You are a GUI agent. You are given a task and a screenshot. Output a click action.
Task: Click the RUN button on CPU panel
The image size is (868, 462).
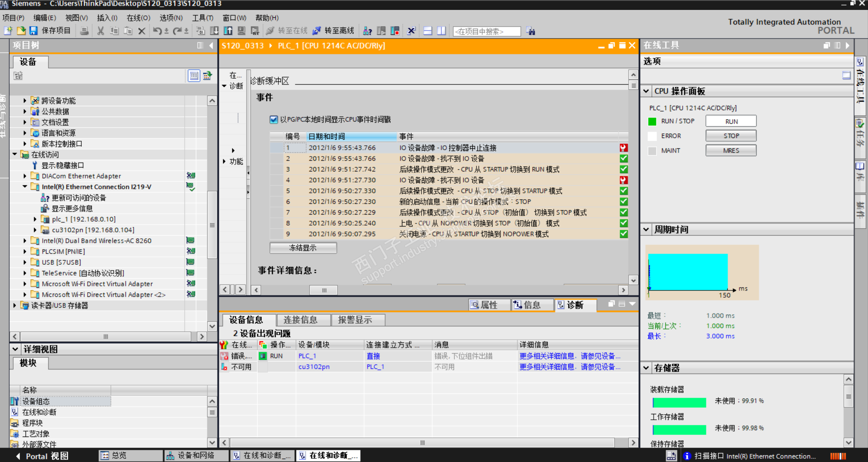pyautogui.click(x=731, y=121)
